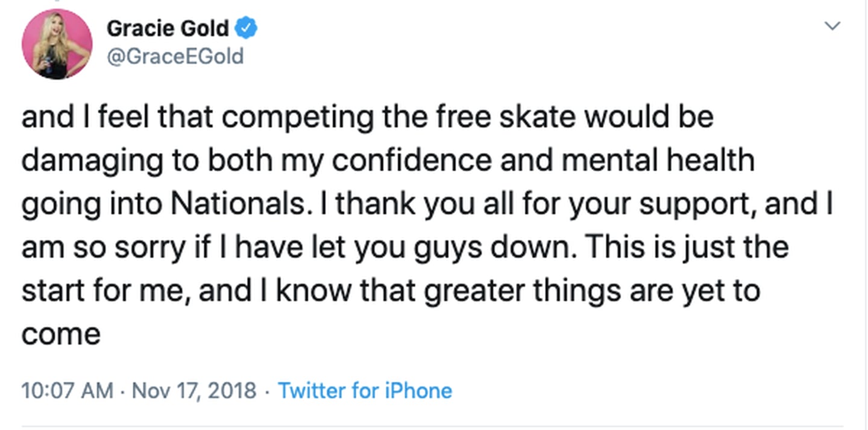Click the avatar thumbnail of Gracie Gold
This screenshot has width=868, height=430.
point(58,43)
